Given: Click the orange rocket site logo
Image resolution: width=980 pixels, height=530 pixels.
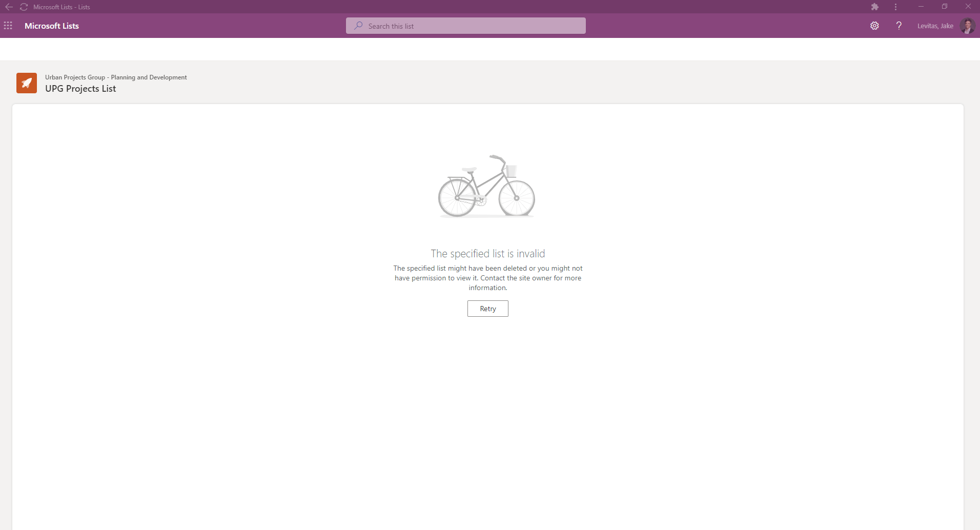Looking at the screenshot, I should 27,83.
